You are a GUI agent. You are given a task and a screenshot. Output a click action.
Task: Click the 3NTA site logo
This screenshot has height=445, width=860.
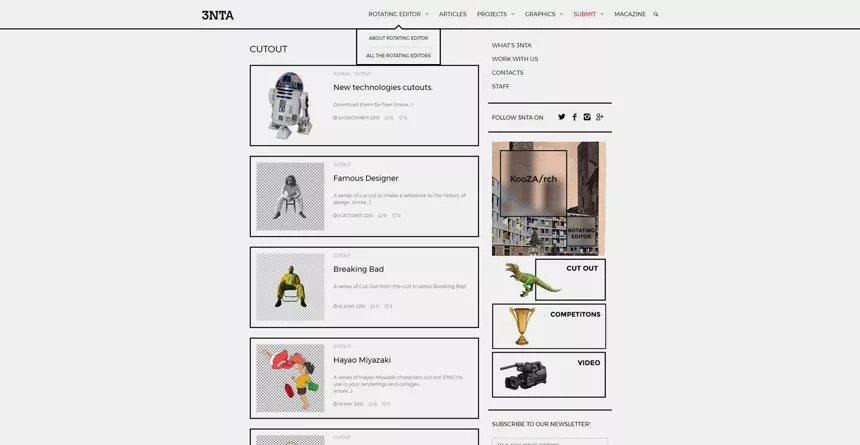tap(217, 15)
